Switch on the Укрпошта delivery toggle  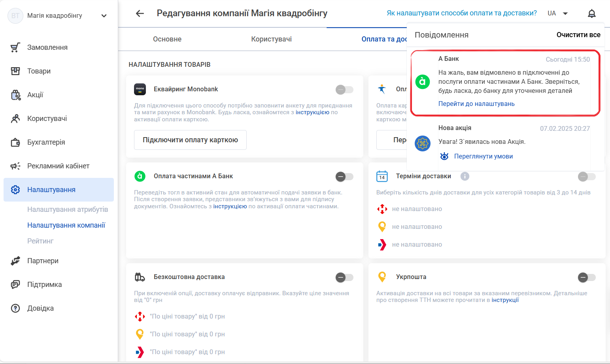(x=587, y=277)
